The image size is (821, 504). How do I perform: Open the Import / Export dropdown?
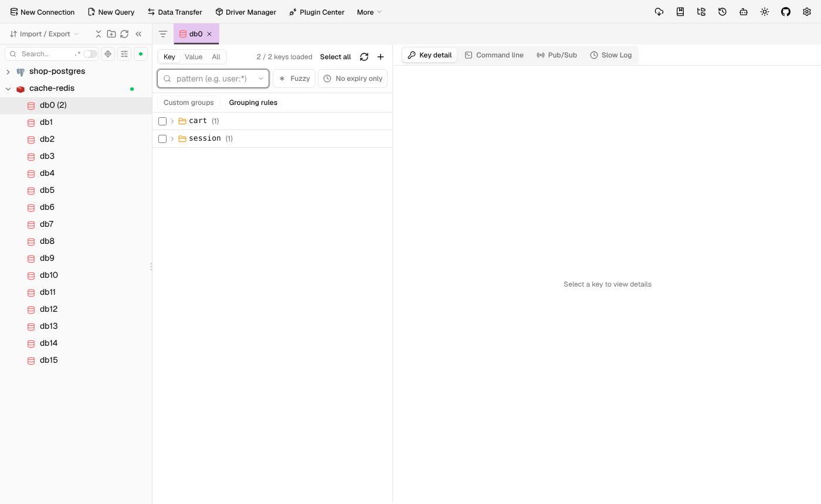(x=44, y=34)
